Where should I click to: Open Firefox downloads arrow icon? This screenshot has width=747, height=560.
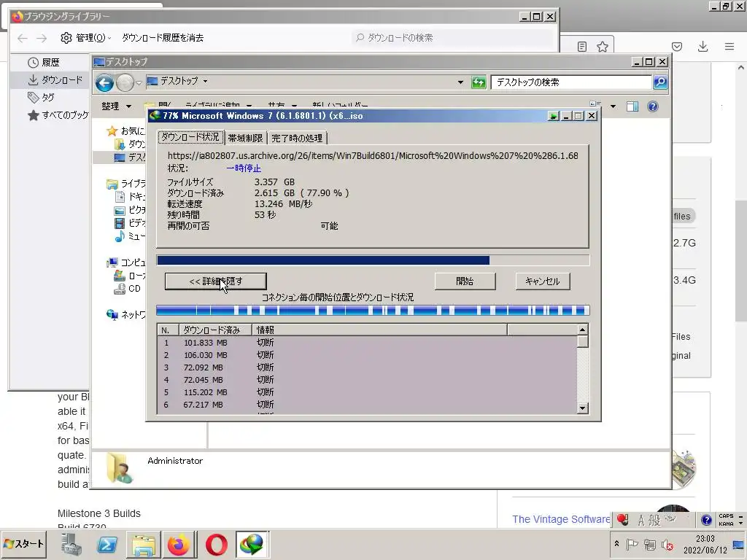(703, 46)
